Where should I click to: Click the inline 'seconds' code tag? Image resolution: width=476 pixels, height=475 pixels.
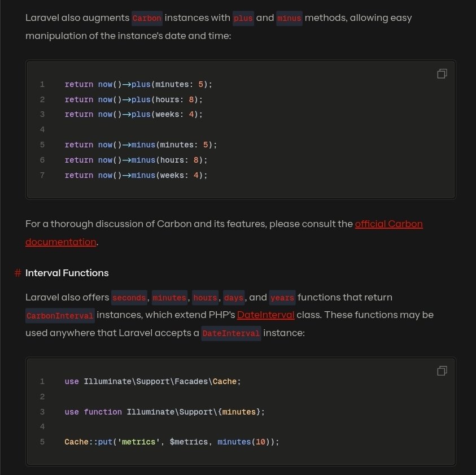click(129, 298)
